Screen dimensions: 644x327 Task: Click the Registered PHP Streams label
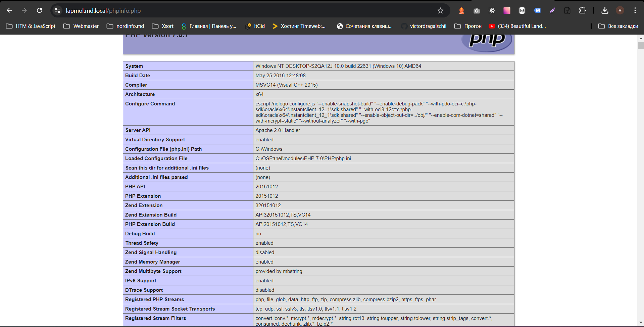pyautogui.click(x=155, y=299)
